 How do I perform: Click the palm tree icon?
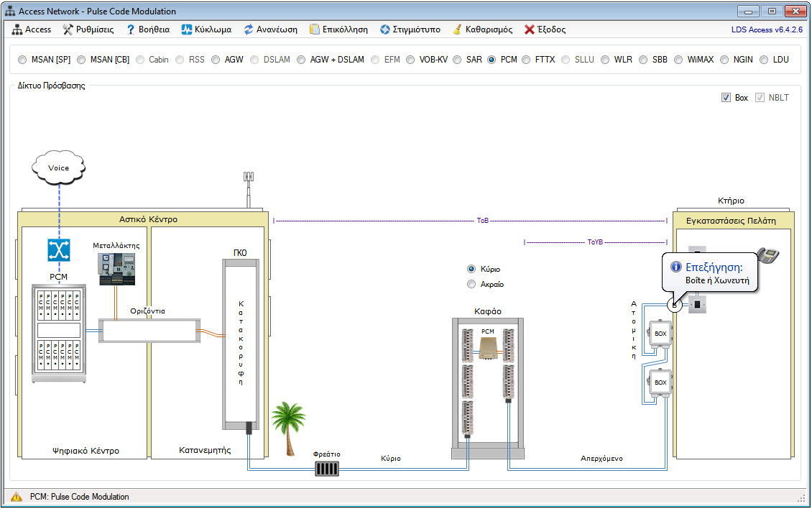288,428
